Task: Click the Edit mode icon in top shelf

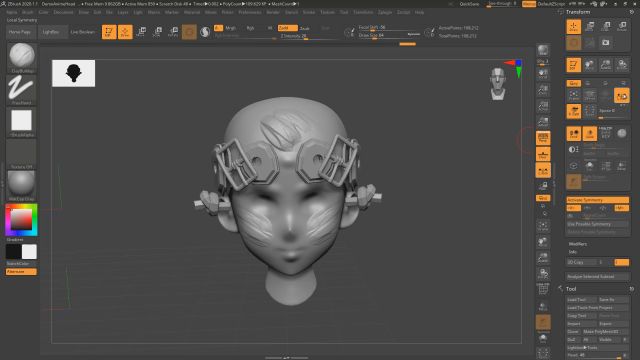Action: point(109,32)
